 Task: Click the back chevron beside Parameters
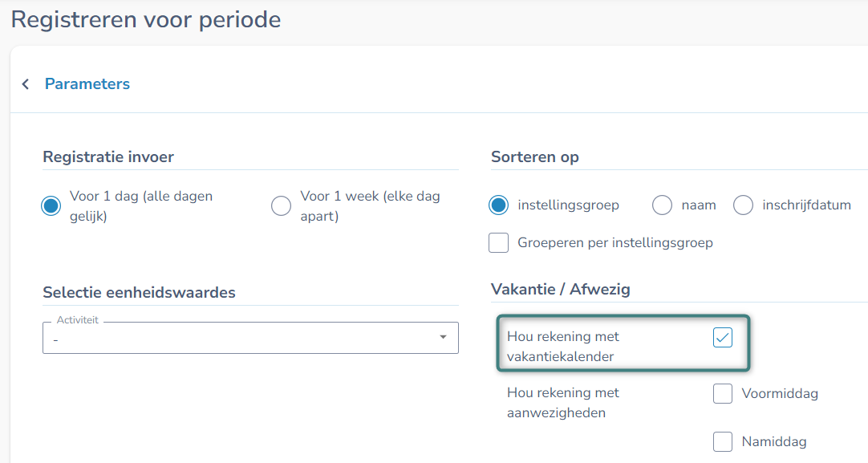(26, 84)
